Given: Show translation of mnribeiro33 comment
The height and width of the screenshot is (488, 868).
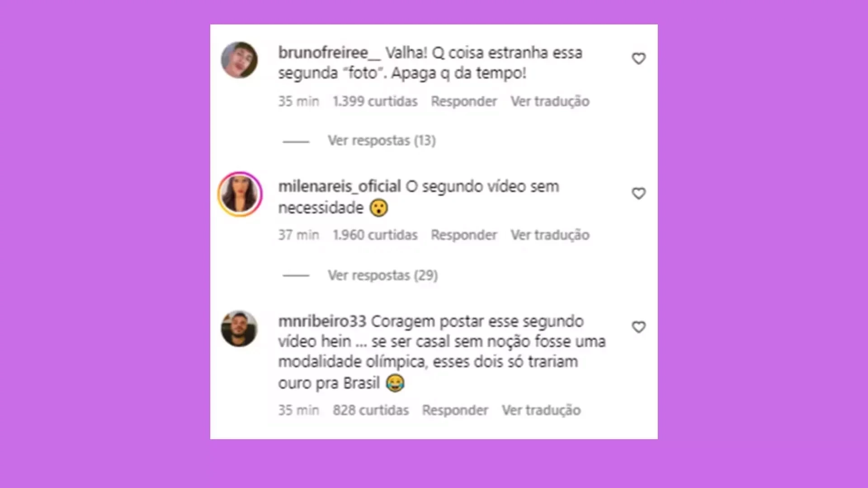Looking at the screenshot, I should pyautogui.click(x=541, y=410).
